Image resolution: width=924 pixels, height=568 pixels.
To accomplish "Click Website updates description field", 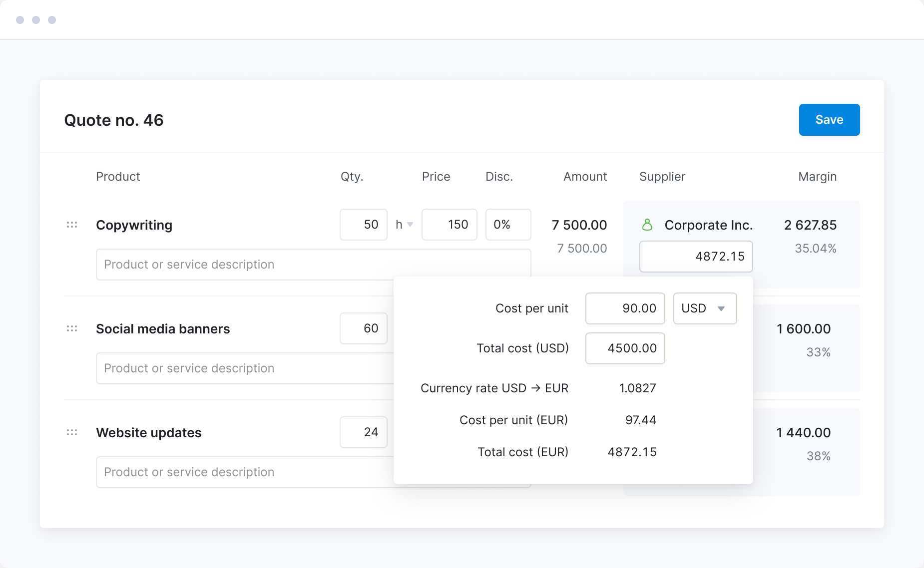I will click(x=245, y=472).
